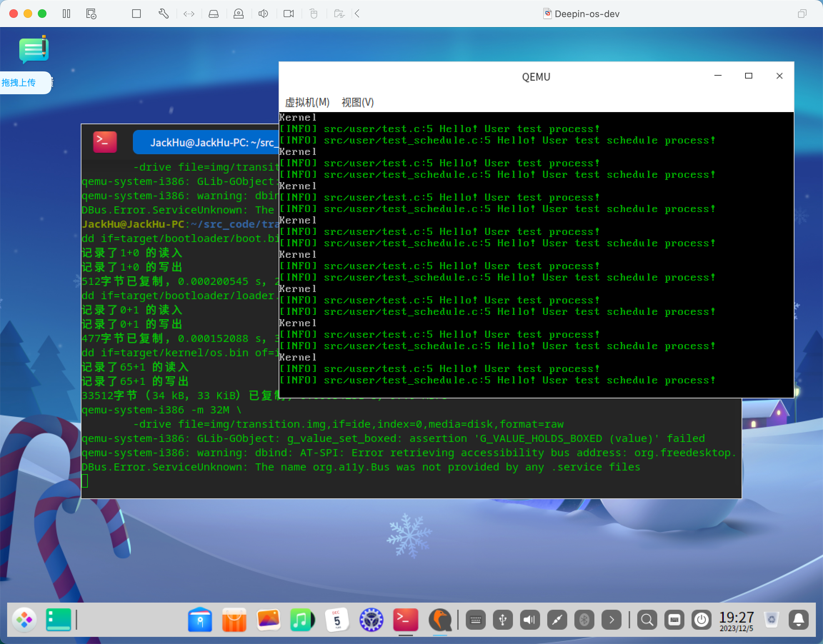Click the QEMU window title text
823x644 pixels.
(x=536, y=77)
